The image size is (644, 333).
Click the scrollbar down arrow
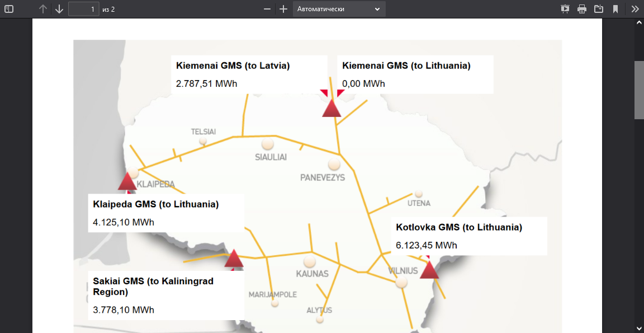[639, 328]
